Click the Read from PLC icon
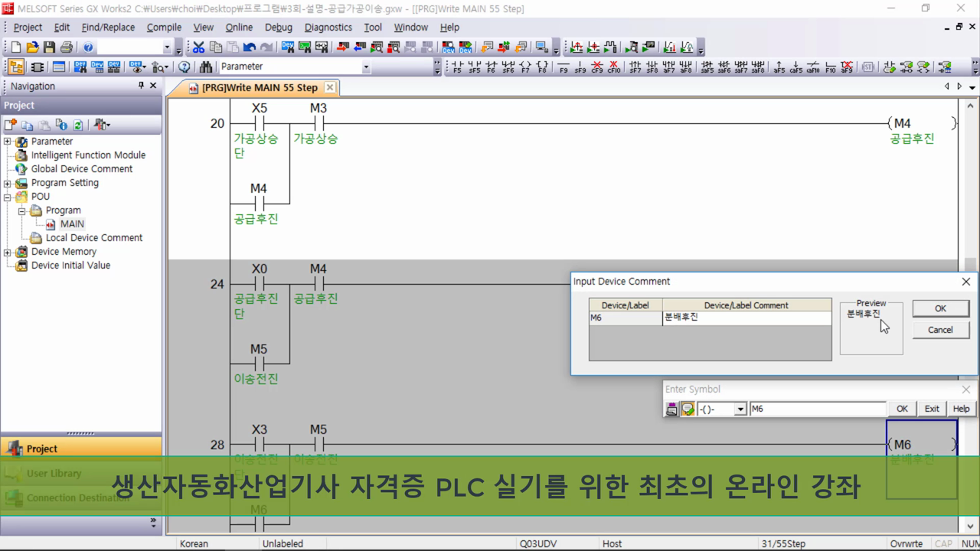Image resolution: width=980 pixels, height=551 pixels. pos(358,47)
